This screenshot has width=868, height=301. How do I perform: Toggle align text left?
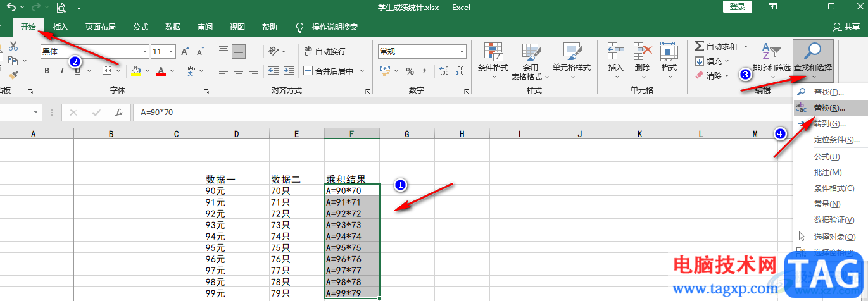pos(223,71)
